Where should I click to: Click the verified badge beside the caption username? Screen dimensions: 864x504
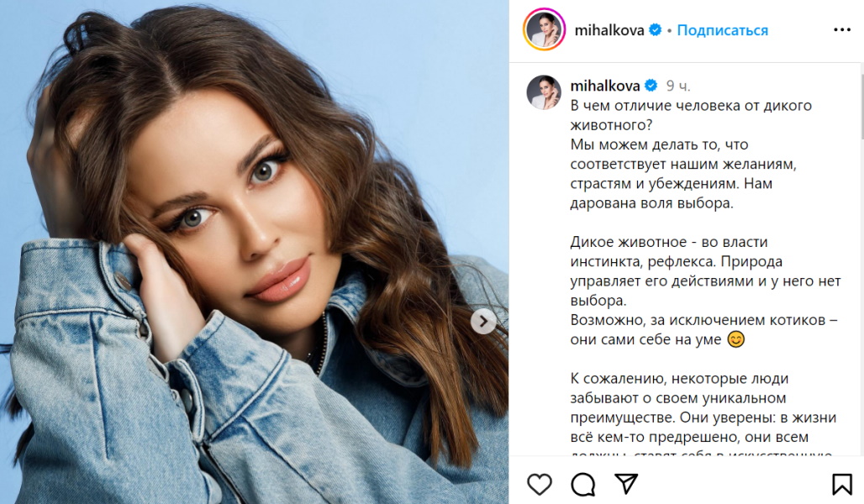click(x=651, y=86)
